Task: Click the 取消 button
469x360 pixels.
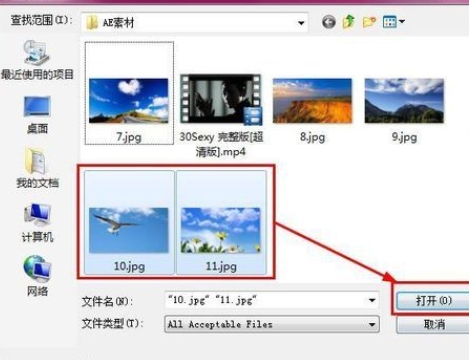Action: pyautogui.click(x=433, y=324)
